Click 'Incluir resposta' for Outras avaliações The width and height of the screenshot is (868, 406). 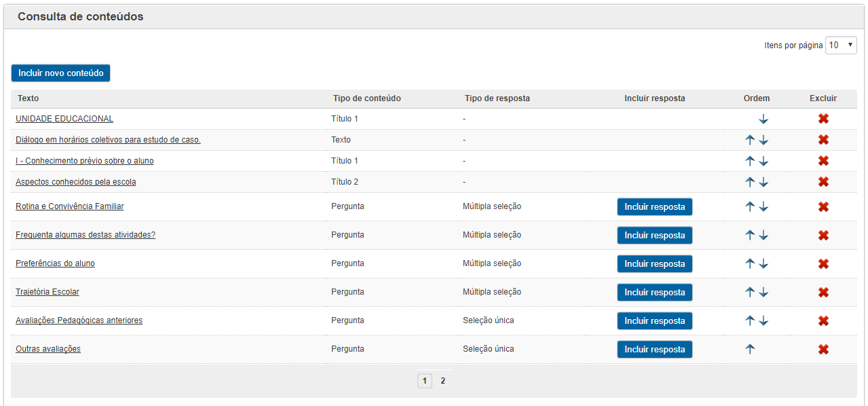[x=655, y=350]
